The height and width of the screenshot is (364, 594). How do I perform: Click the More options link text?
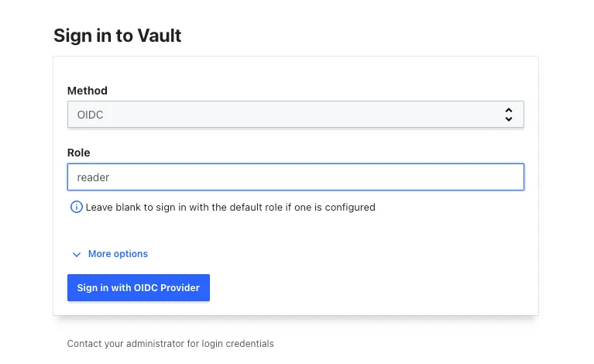[118, 254]
